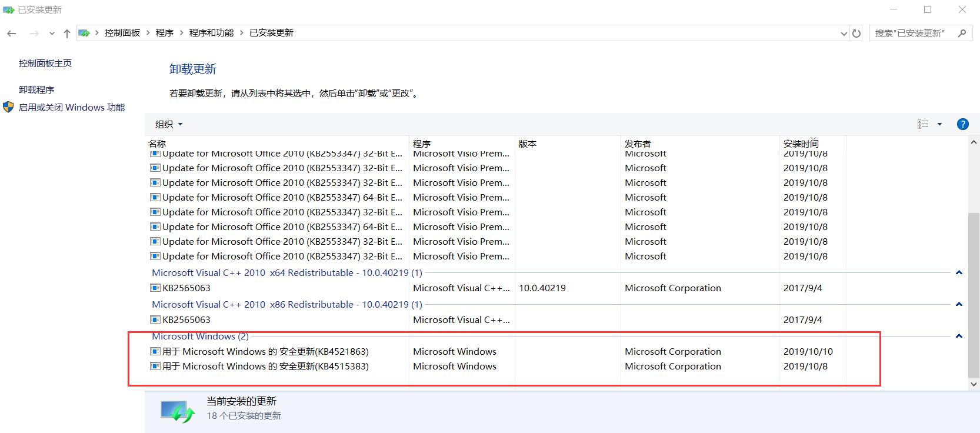This screenshot has height=433, width=980.
Task: Click icon of x86 KB2565063 entry
Action: (155, 320)
